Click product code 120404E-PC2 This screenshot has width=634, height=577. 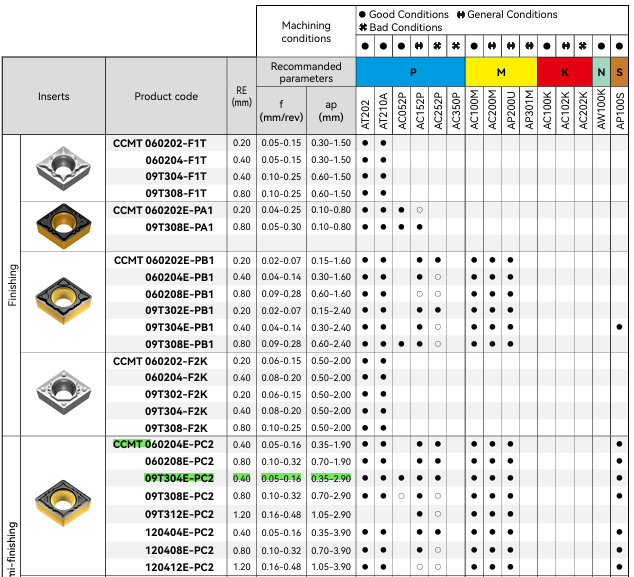click(179, 533)
